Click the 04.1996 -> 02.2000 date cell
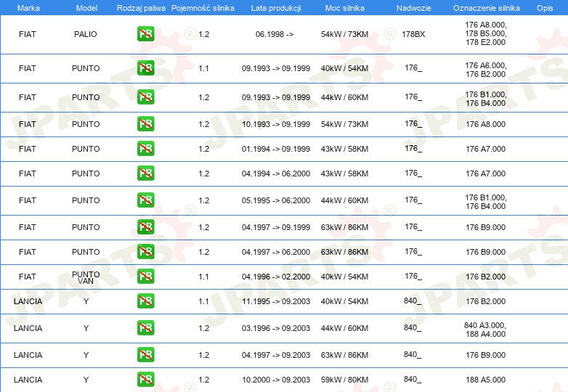 [276, 277]
